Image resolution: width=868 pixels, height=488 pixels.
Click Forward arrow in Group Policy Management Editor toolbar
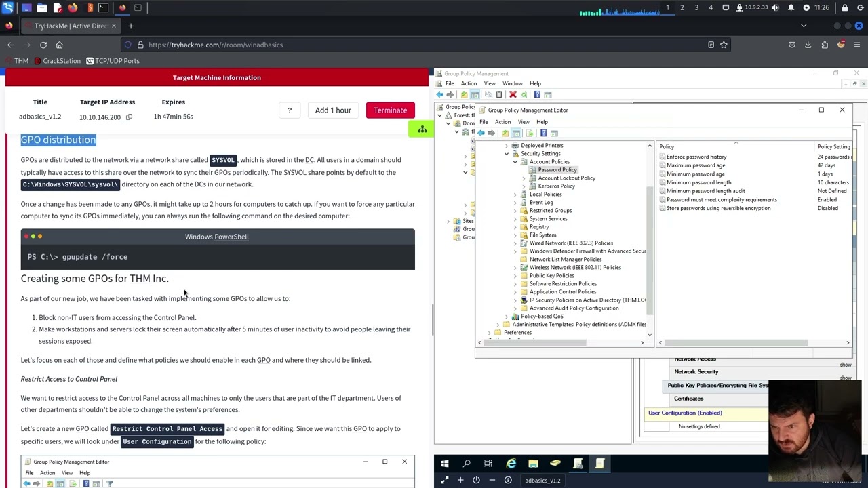click(x=491, y=133)
